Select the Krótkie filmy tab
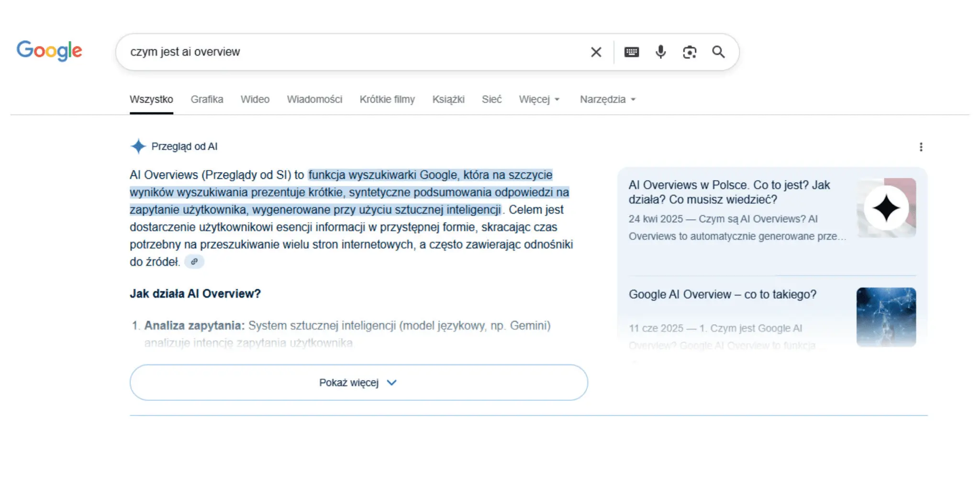 pyautogui.click(x=387, y=99)
